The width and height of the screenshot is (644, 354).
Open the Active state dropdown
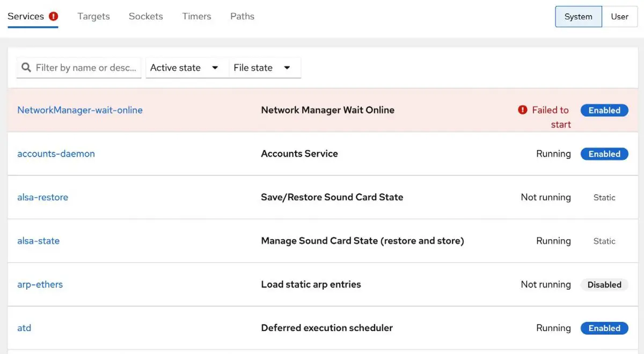[x=185, y=68]
